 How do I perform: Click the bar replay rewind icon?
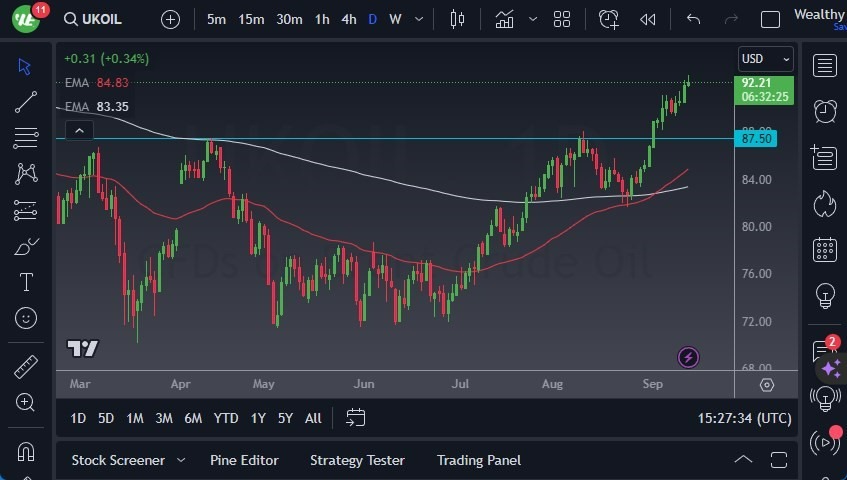(x=648, y=19)
